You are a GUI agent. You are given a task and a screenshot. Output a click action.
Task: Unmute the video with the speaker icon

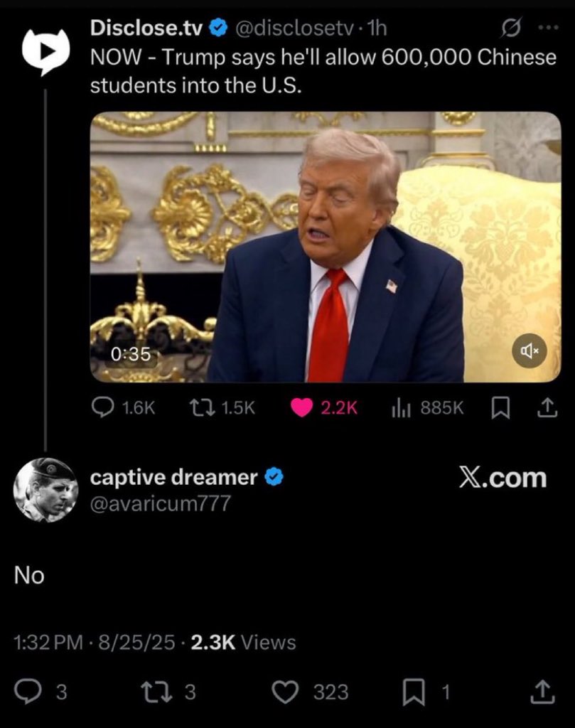pyautogui.click(x=529, y=351)
